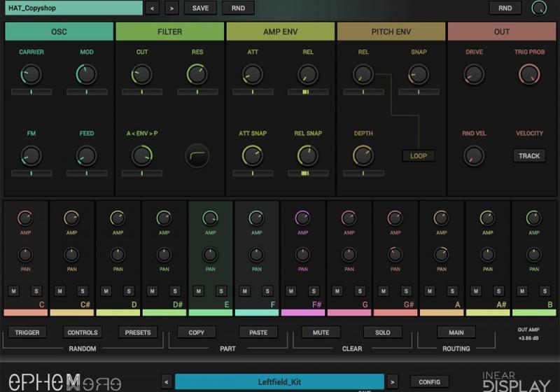Open the Leftfield_Kit selector field
The image size is (560, 392).
click(x=279, y=381)
